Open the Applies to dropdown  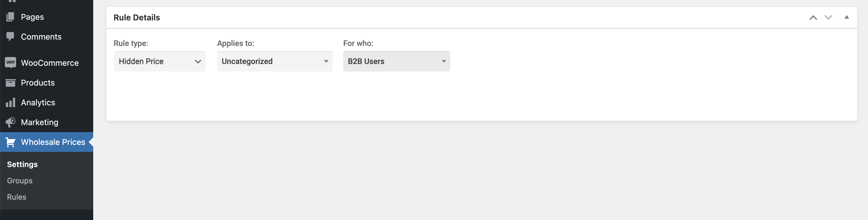(275, 61)
